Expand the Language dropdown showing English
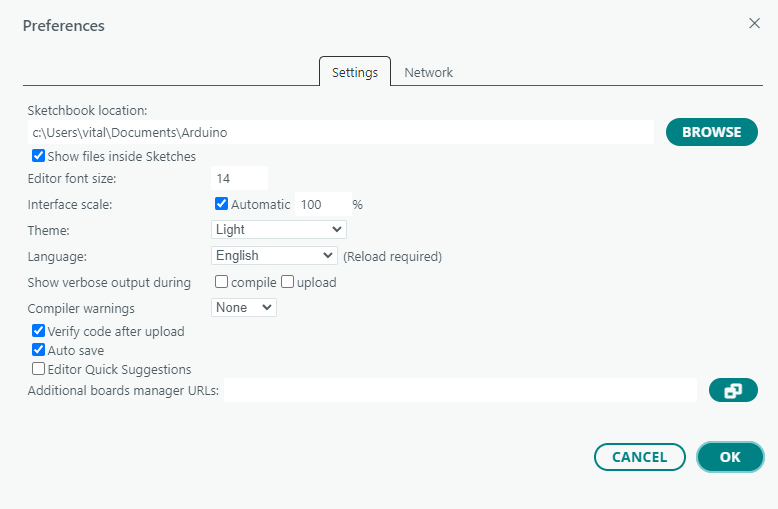The height and width of the screenshot is (509, 778). coord(275,256)
